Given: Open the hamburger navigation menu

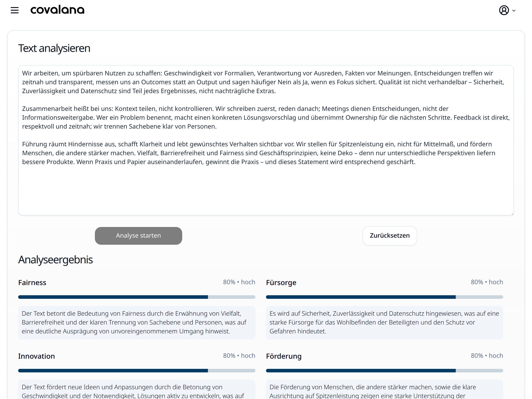Looking at the screenshot, I should (14, 10).
